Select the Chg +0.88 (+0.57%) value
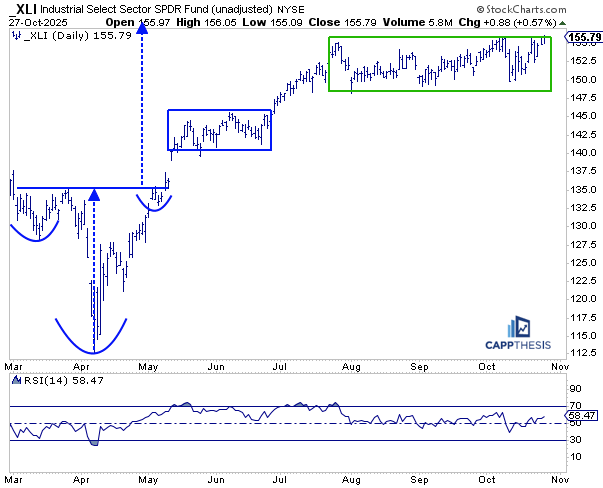This screenshot has width=603, height=488. tap(507, 22)
